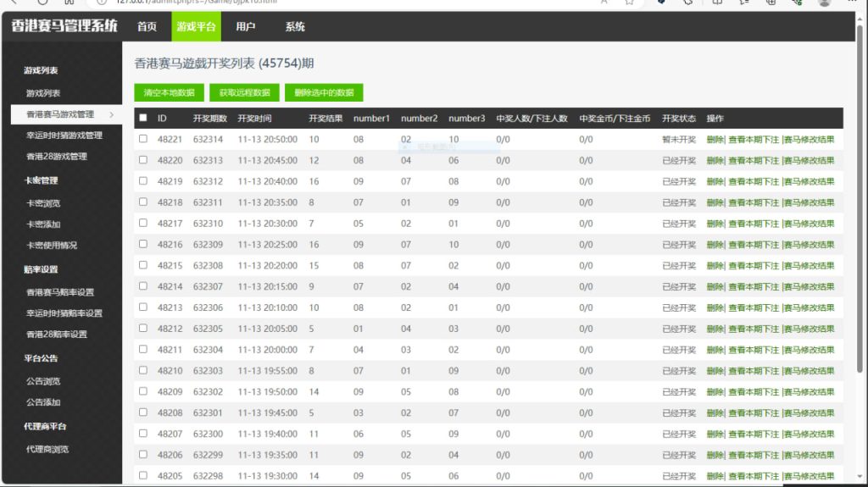
Task: Click 删除 link on row 48217
Action: click(715, 224)
